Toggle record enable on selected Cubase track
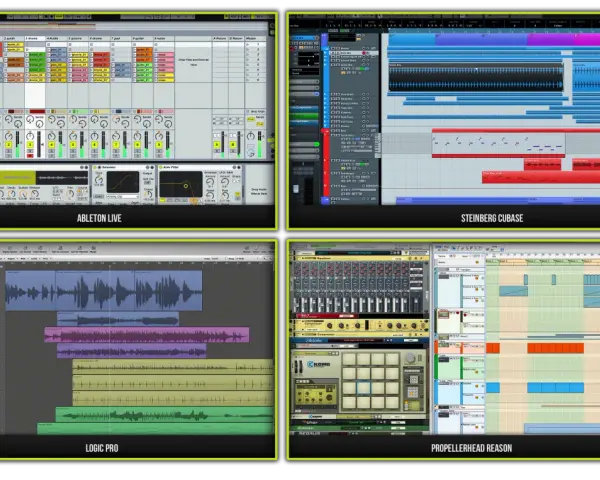This screenshot has height=480, width=600. (x=364, y=53)
